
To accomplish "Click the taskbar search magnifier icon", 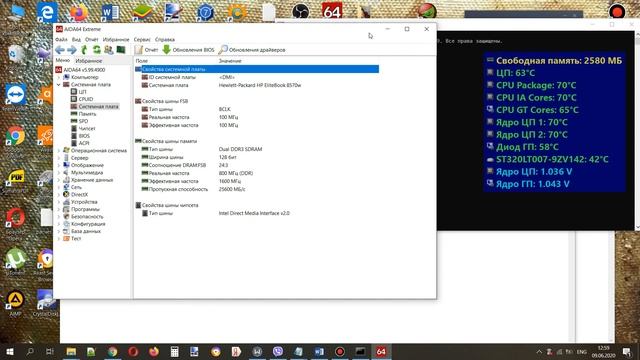I will tap(30, 351).
